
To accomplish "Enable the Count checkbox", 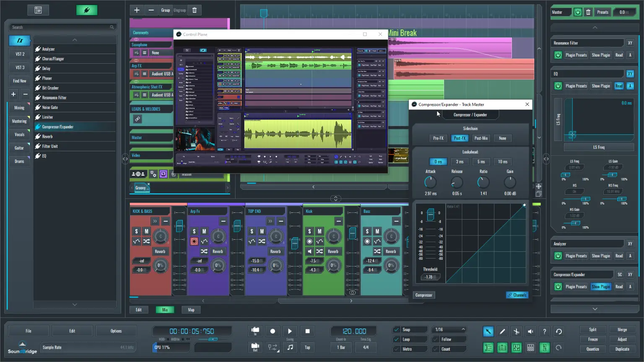I will coord(436,349).
